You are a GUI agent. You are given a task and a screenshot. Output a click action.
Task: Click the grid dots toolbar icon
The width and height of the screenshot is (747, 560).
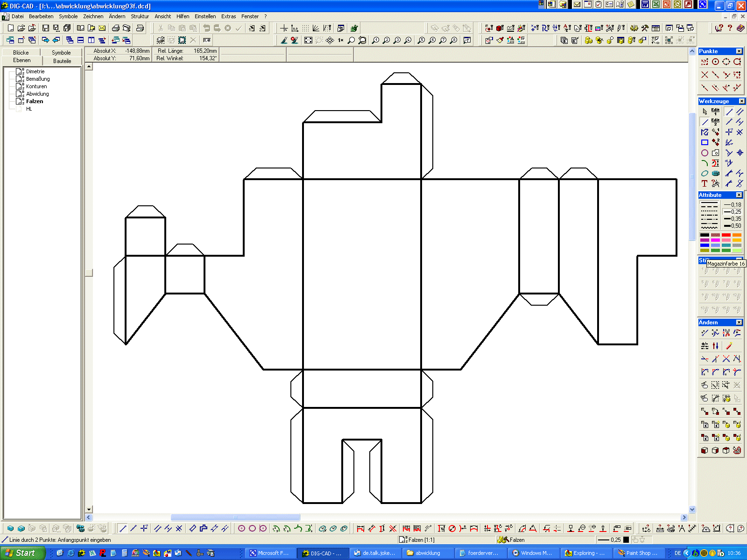tap(305, 28)
